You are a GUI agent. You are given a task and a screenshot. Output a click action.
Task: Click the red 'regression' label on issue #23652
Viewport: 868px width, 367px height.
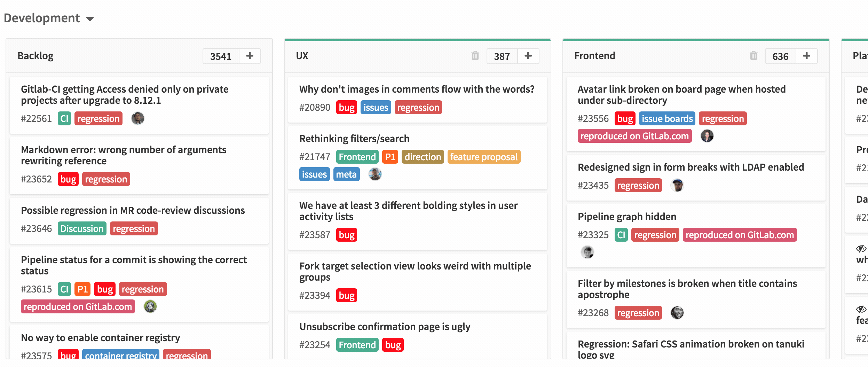click(x=106, y=179)
